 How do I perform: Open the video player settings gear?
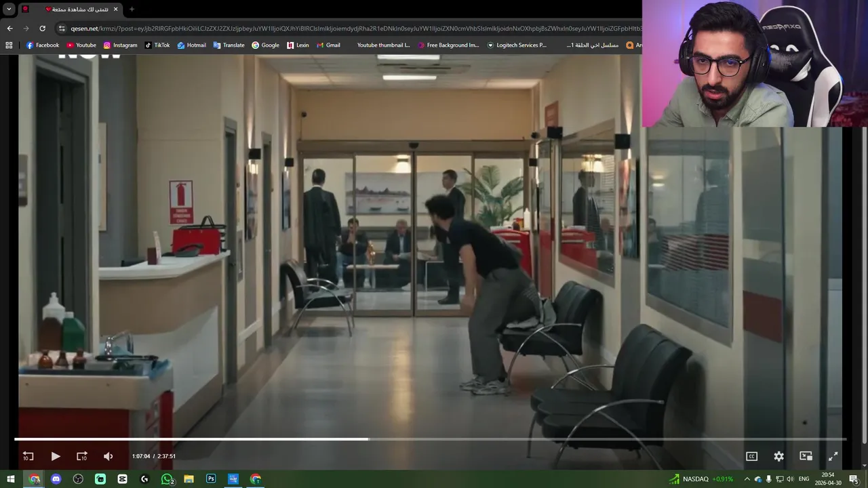click(778, 456)
